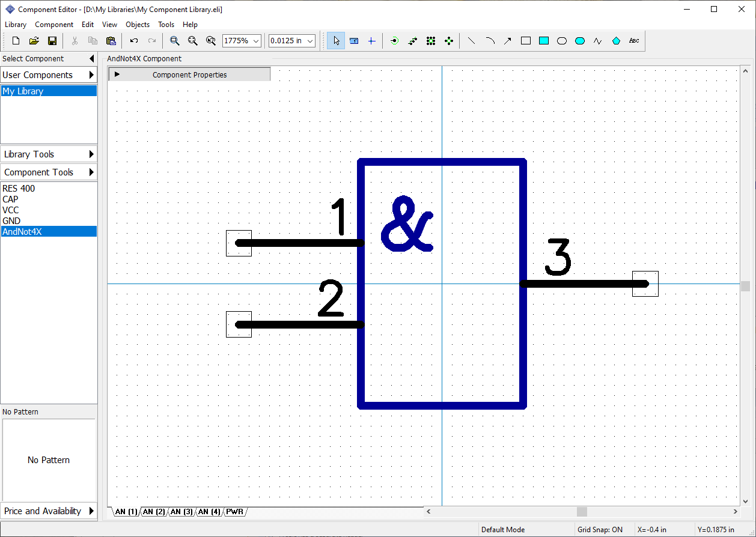
Task: Click the horizontal scrollbar right arrow
Action: (x=736, y=511)
